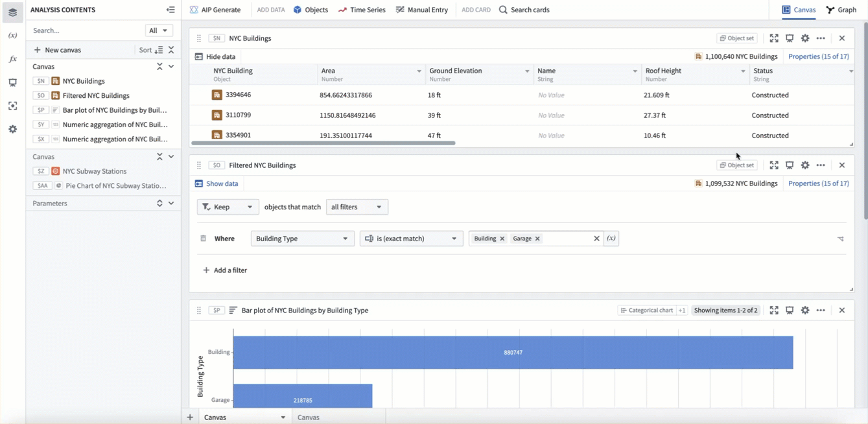Click the layers icon in left sidebar

tap(12, 12)
